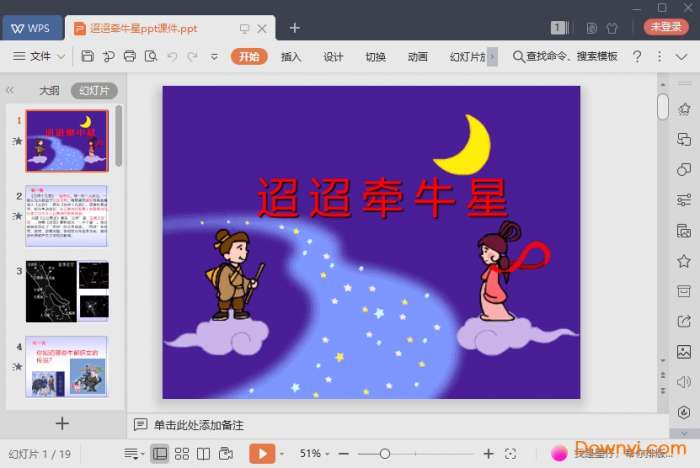Open the vertical dots more menu
Viewport: 700px width, 468px height.
[659, 56]
